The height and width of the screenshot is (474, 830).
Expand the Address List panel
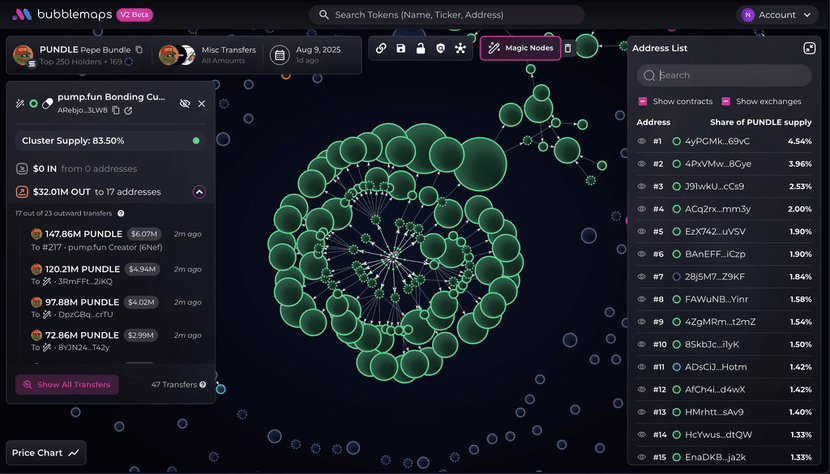(x=809, y=48)
